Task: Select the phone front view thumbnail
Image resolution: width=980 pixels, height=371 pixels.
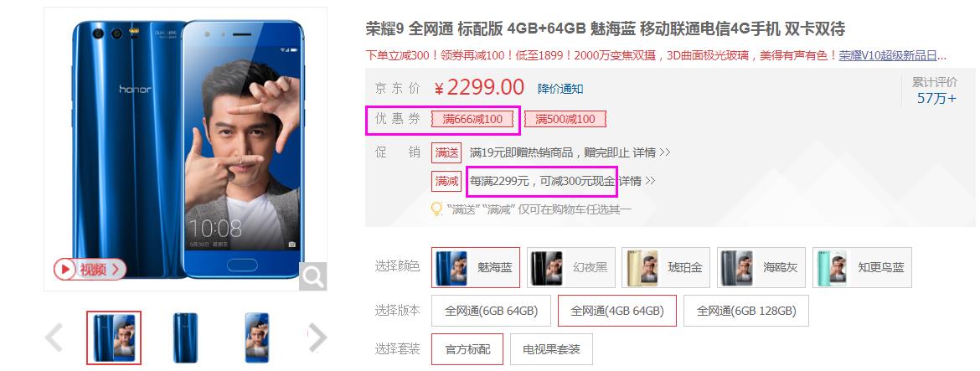Action: pyautogui.click(x=257, y=338)
